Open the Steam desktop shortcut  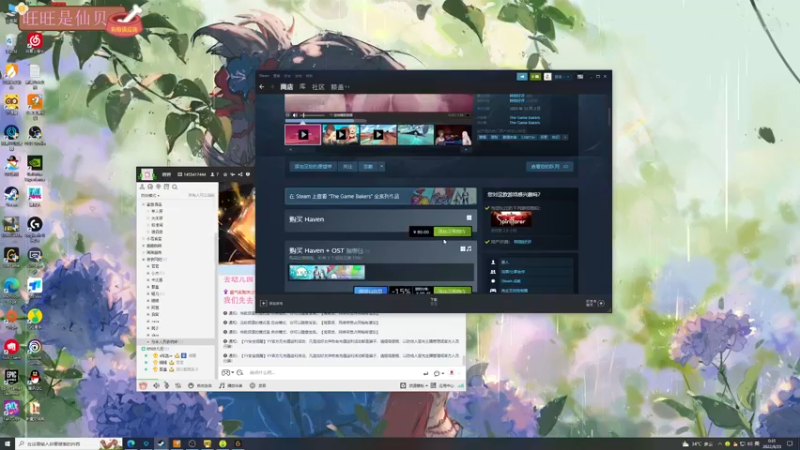[x=11, y=196]
